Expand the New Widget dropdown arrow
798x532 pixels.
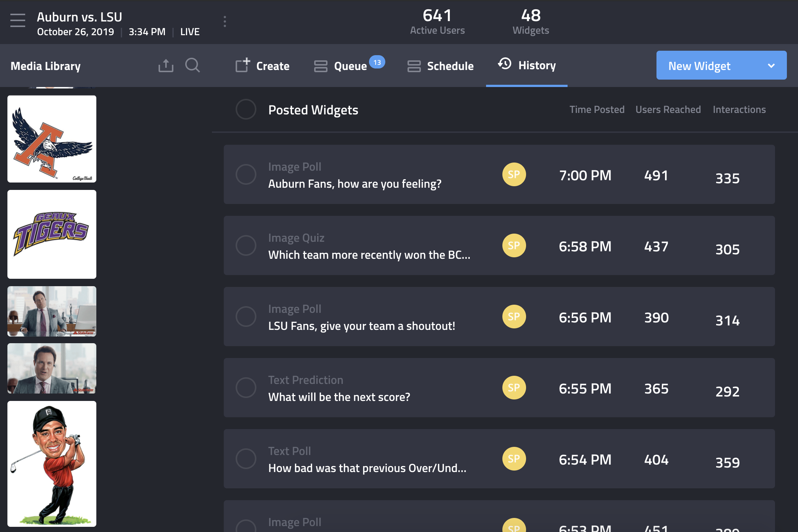[771, 66]
